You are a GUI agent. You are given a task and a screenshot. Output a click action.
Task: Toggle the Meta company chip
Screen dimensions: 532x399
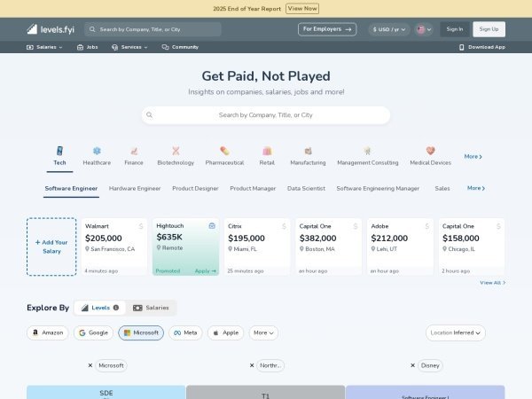tap(185, 332)
